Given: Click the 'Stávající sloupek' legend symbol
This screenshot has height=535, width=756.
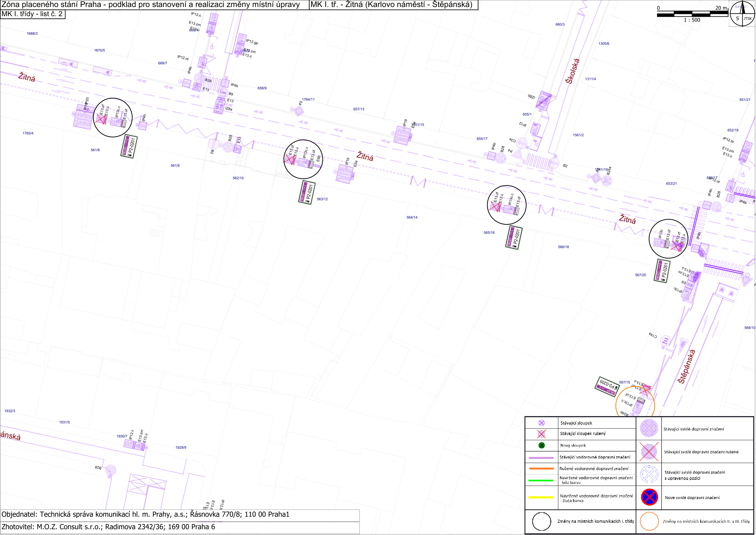Looking at the screenshot, I should click(x=541, y=423).
